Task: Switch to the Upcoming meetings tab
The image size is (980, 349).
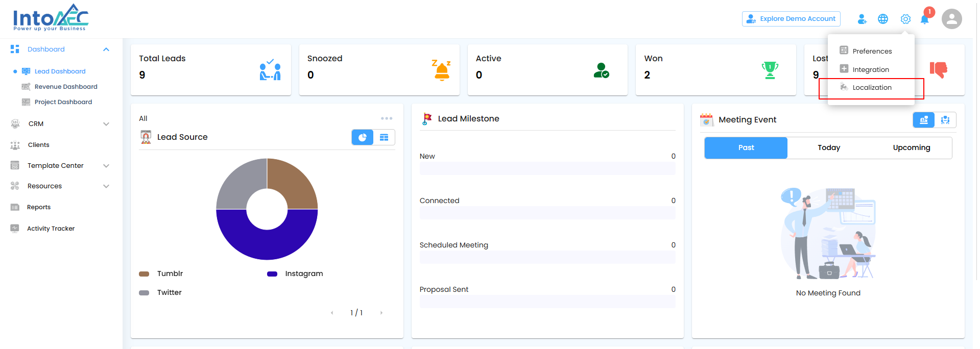Action: 911,148
